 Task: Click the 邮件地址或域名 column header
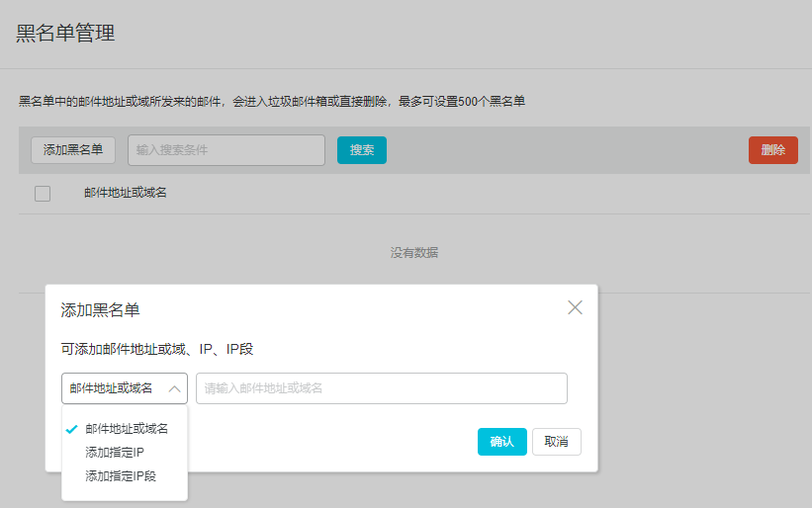(125, 193)
